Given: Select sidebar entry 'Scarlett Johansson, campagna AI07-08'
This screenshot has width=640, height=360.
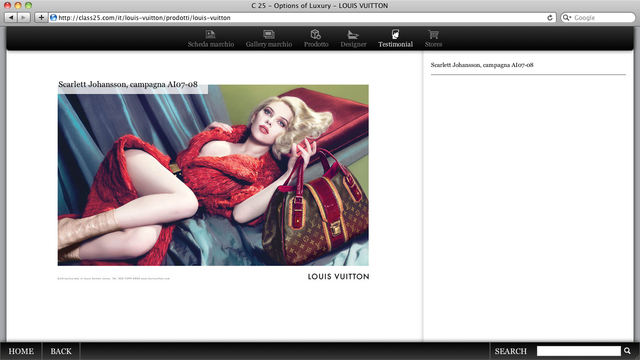Looking at the screenshot, I should click(482, 65).
